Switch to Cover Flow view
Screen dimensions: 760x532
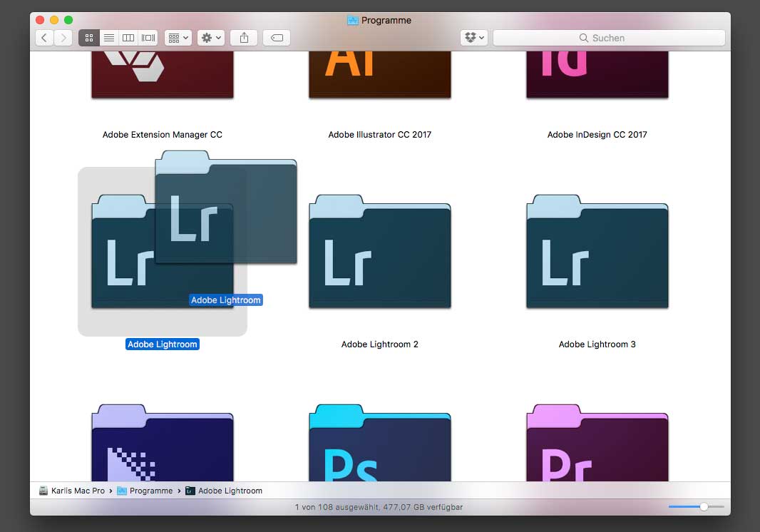point(148,38)
